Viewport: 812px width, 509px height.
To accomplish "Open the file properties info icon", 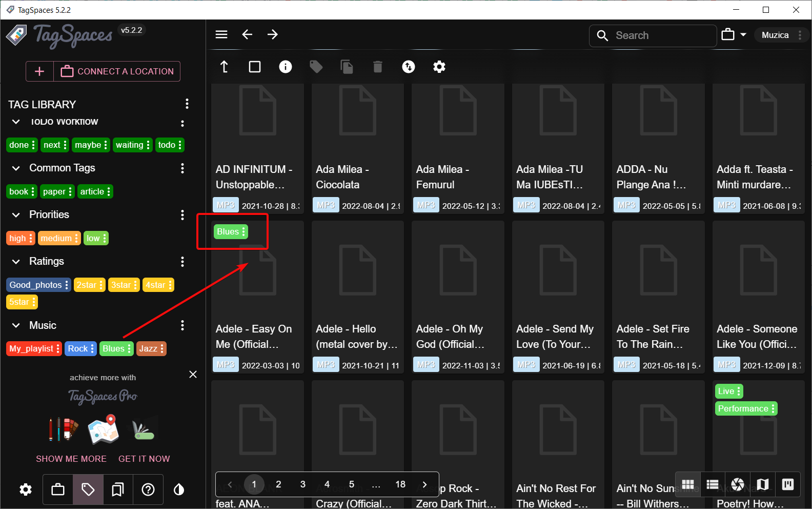I will [x=286, y=67].
